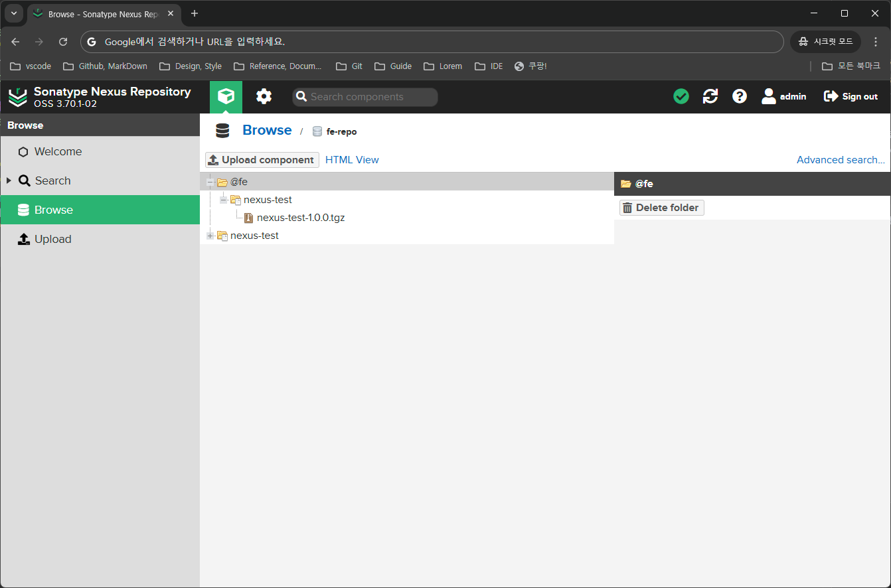Click the nexus-test-1.0.0.tgz archive icon
This screenshot has width=891, height=588.
tap(249, 218)
